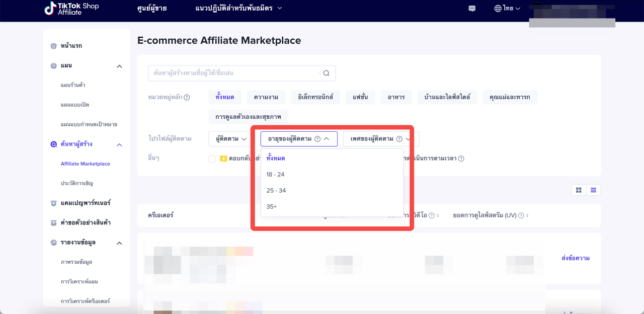Click help icon in อายุของผู้ติดตาม dropdown
This screenshot has width=644, height=314.
coord(317,139)
